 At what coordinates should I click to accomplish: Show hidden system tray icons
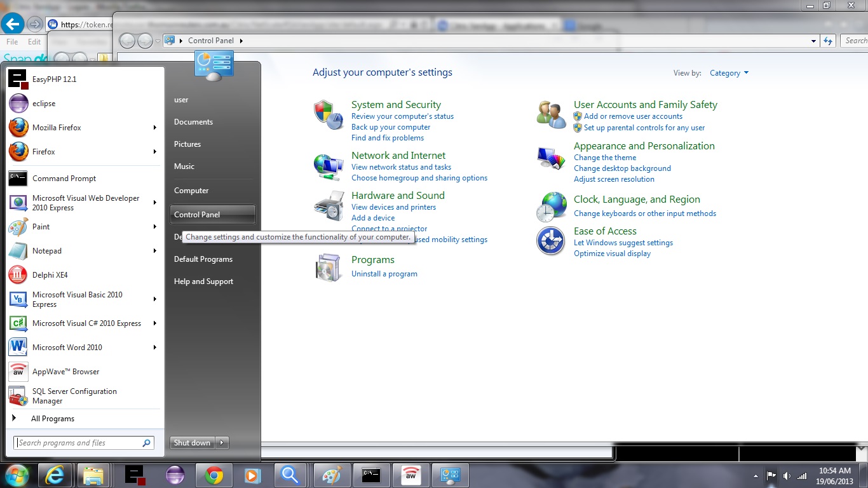756,476
